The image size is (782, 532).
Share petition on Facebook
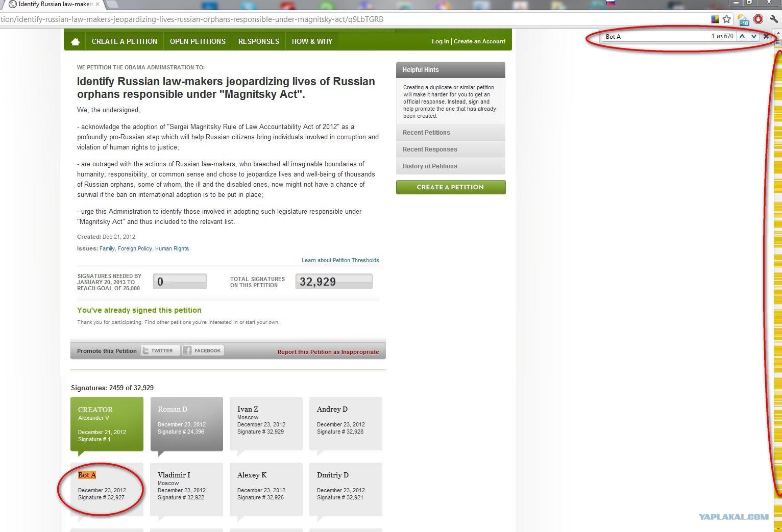pyautogui.click(x=203, y=351)
